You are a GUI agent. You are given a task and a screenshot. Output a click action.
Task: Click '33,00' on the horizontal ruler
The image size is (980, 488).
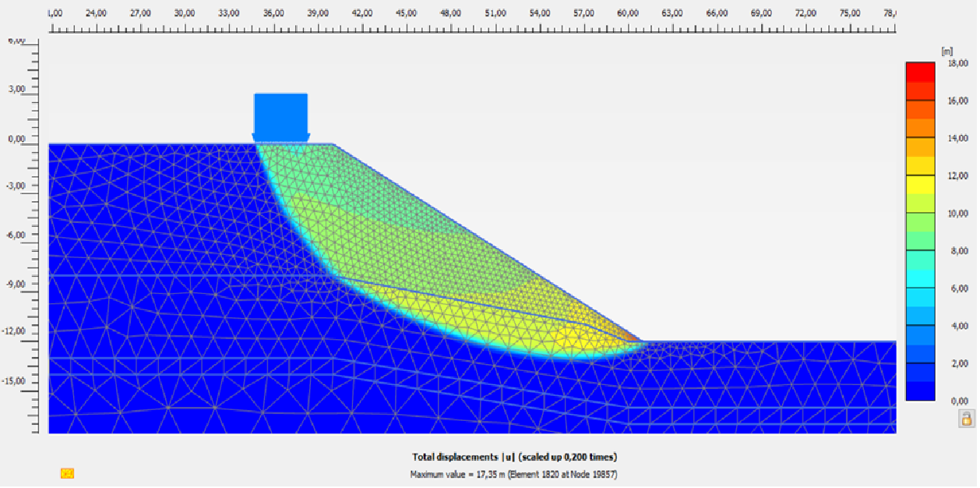[229, 13]
